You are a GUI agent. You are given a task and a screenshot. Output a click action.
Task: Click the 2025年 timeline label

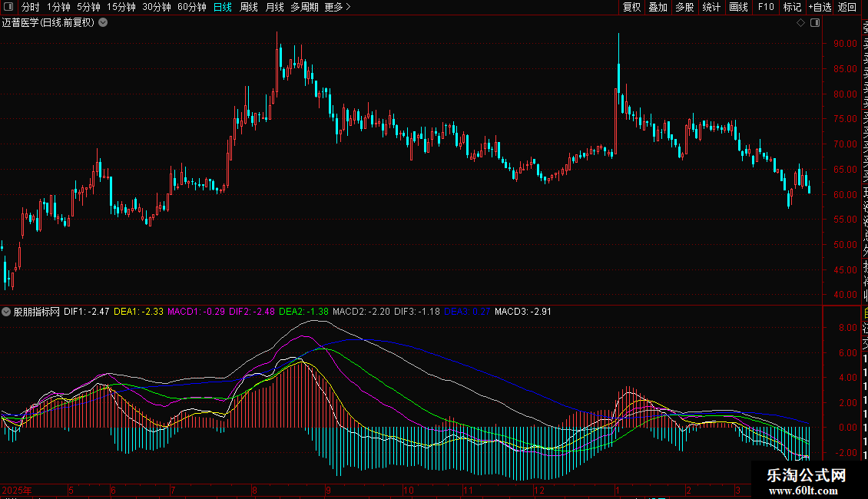point(17,490)
